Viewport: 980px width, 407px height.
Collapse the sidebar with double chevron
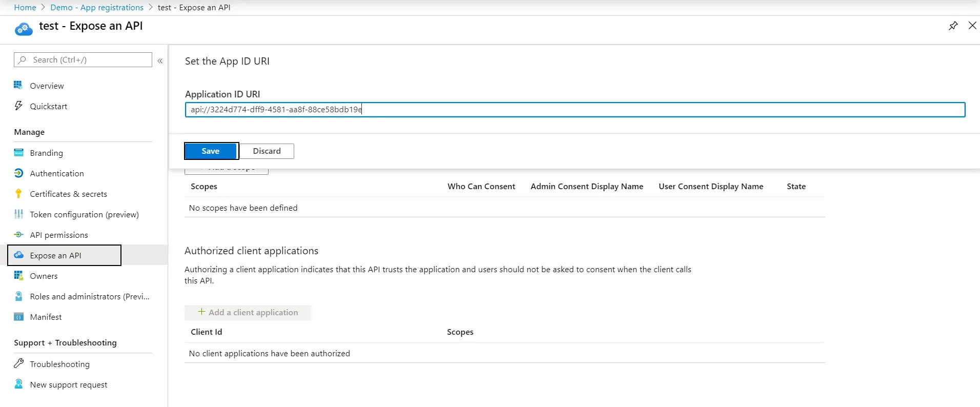click(160, 60)
